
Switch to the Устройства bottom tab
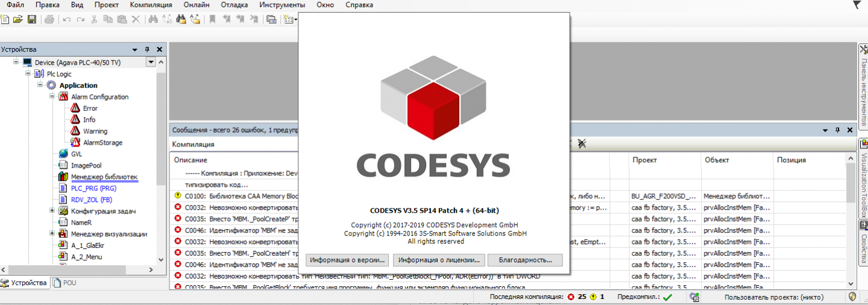tap(25, 283)
